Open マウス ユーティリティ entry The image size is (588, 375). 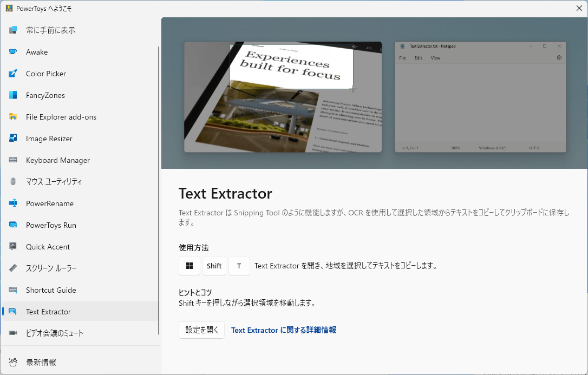point(80,182)
